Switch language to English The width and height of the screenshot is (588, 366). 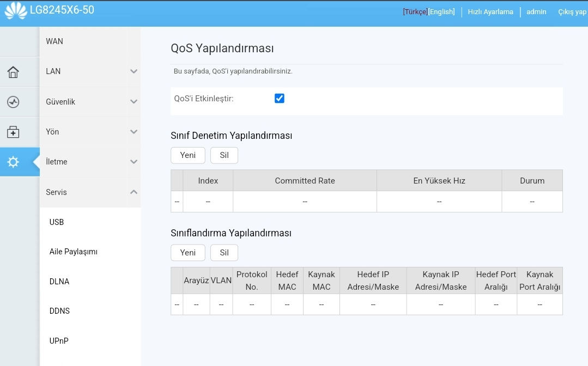tap(441, 11)
